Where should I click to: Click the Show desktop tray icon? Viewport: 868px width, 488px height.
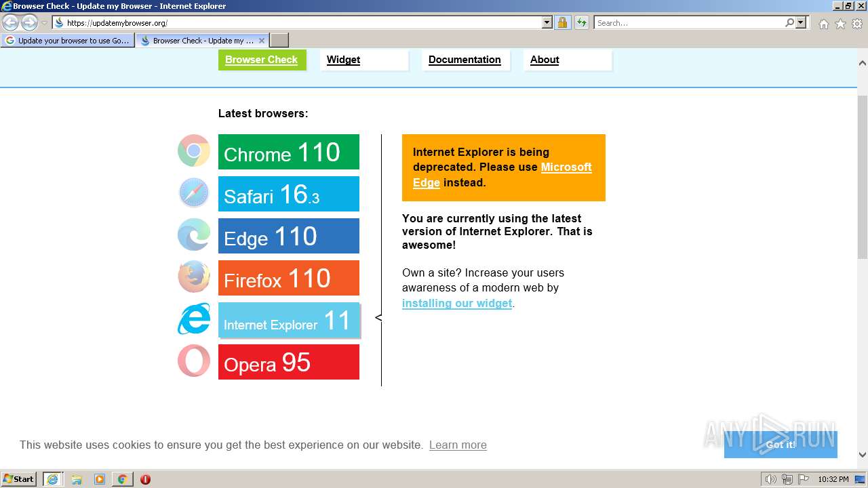(860, 479)
